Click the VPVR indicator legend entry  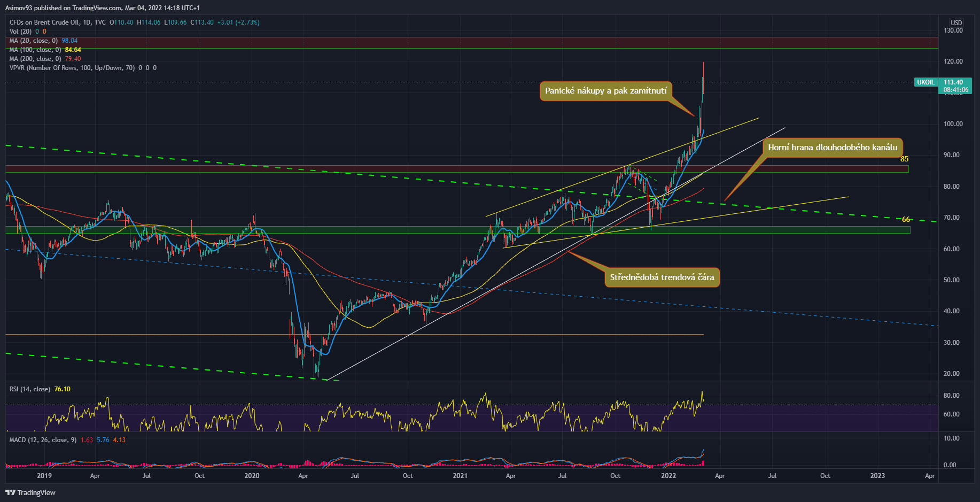pos(72,68)
